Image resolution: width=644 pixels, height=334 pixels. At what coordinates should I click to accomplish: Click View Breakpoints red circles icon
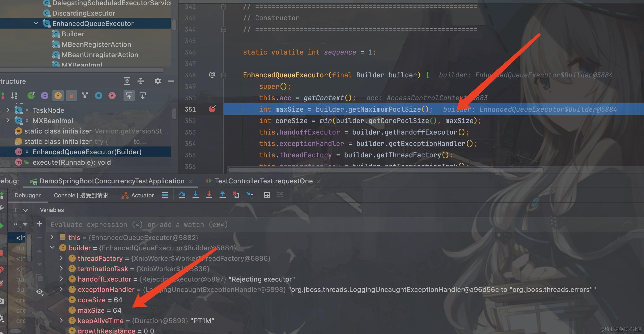2,270
